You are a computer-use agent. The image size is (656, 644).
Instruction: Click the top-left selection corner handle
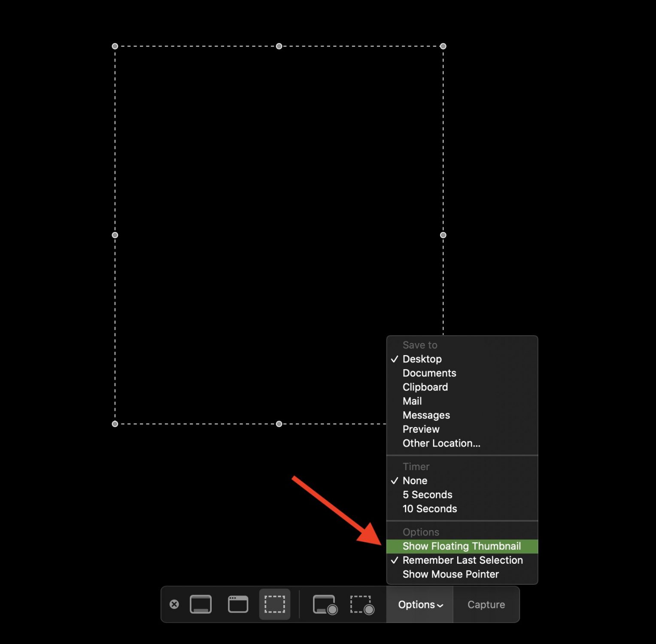[115, 46]
